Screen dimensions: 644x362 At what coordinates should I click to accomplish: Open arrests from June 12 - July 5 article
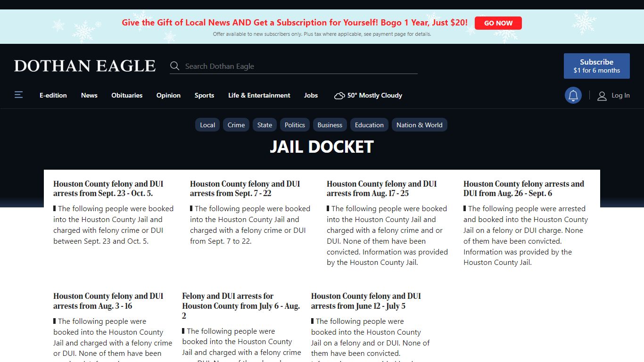(366, 301)
